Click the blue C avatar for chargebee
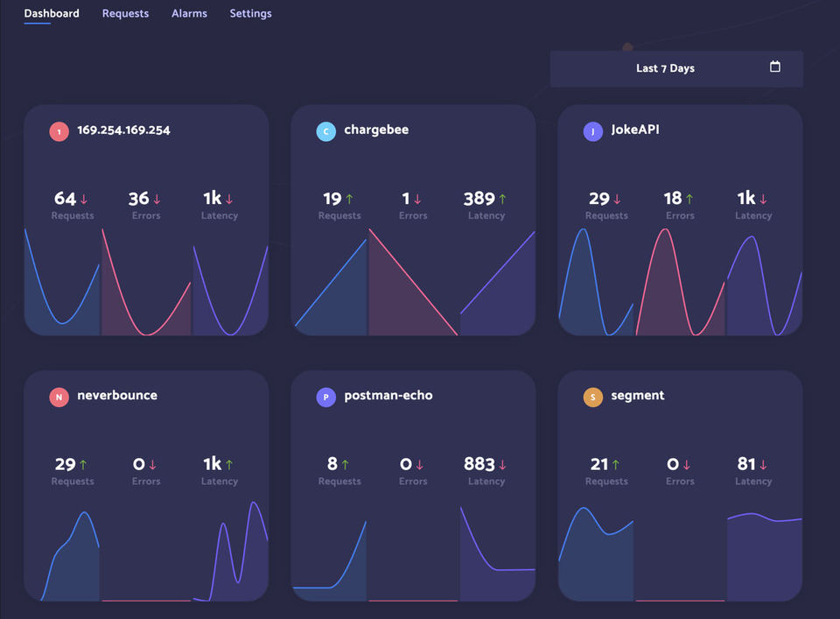 325,131
